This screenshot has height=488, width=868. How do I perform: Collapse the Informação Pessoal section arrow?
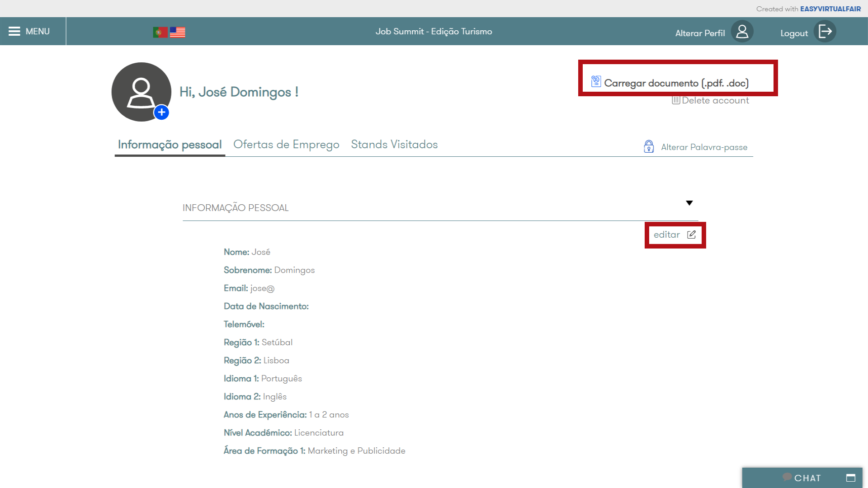pyautogui.click(x=689, y=203)
